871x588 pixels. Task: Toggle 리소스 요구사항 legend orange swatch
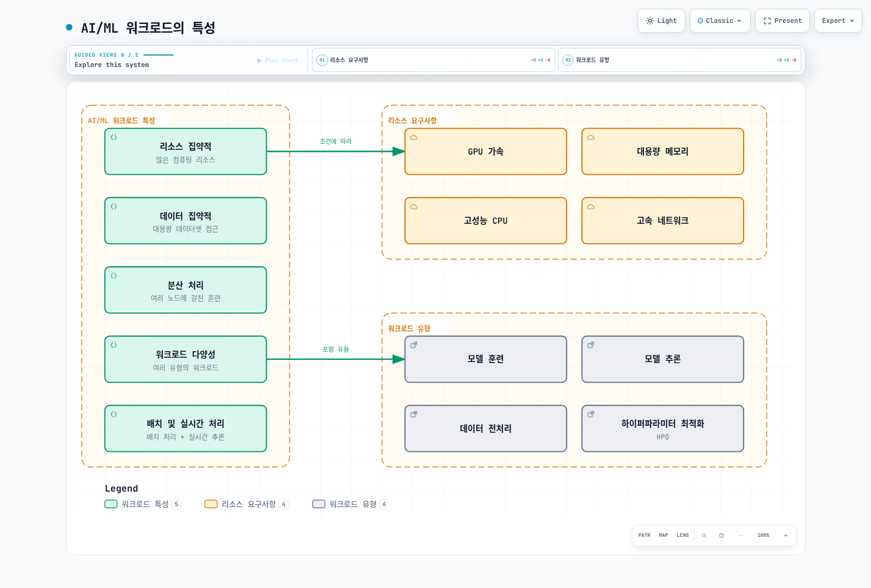coord(211,504)
